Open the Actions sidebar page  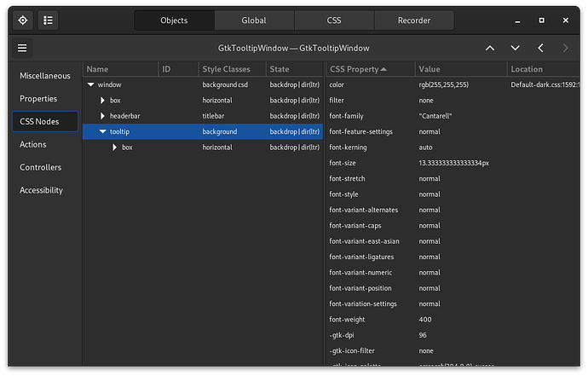(45, 144)
